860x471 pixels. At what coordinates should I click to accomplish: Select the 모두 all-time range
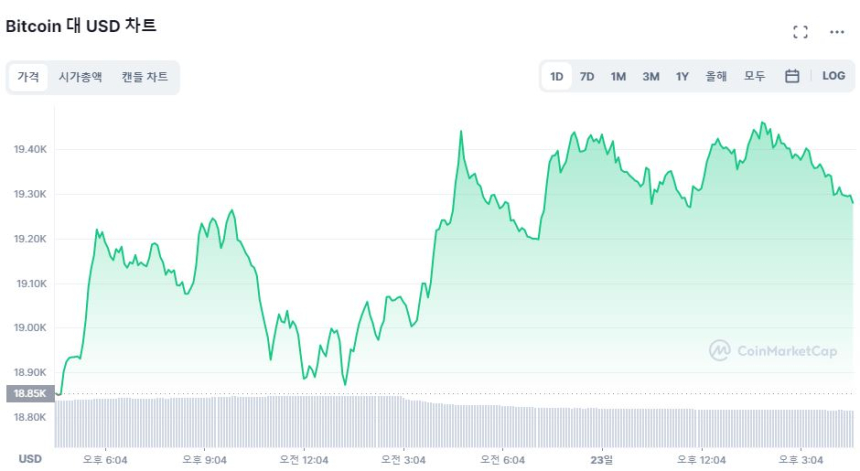754,76
